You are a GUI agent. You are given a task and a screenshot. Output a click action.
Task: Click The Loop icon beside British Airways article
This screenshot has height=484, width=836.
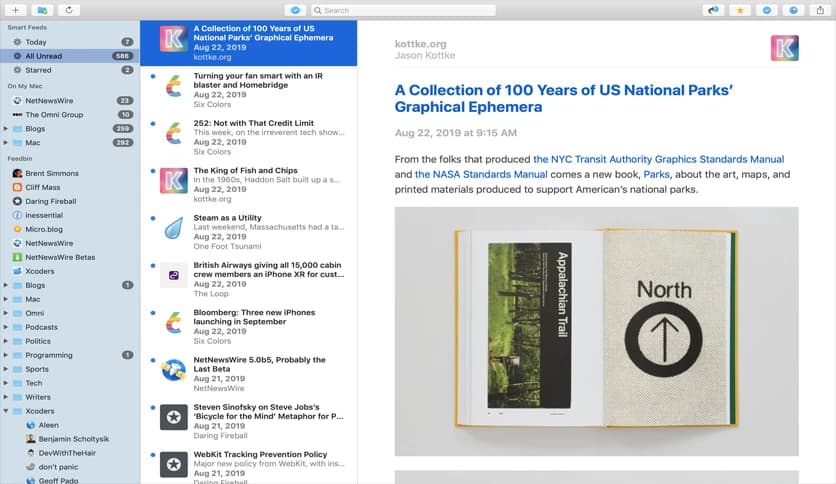point(174,275)
